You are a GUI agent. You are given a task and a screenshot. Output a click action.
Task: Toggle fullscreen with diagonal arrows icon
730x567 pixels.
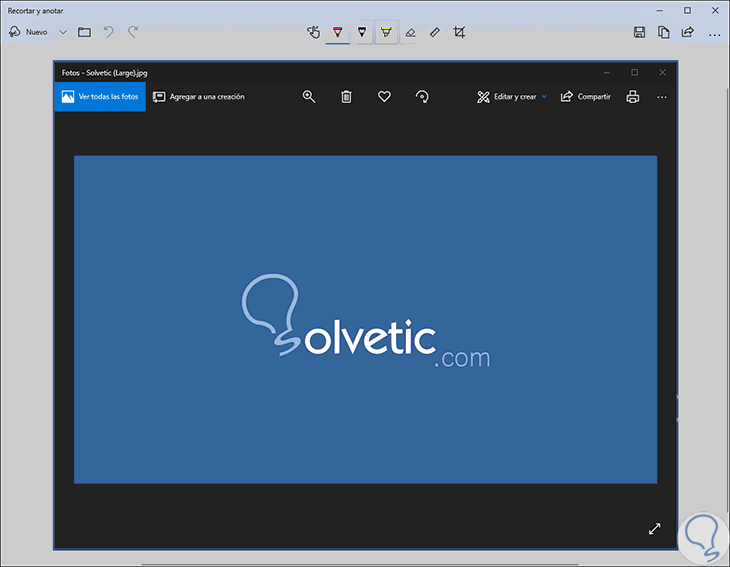pyautogui.click(x=655, y=529)
